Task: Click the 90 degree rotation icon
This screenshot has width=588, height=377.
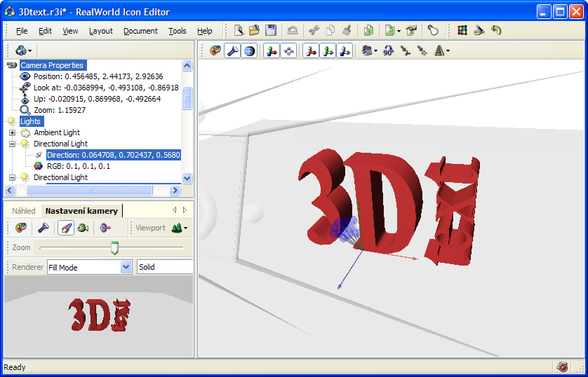Action: [x=389, y=51]
